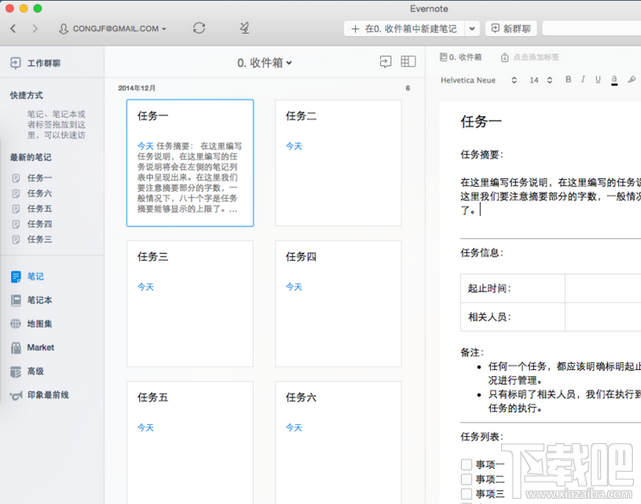Open the 0. 收件箱 notebook dropdown
This screenshot has width=641, height=504.
coord(264,63)
